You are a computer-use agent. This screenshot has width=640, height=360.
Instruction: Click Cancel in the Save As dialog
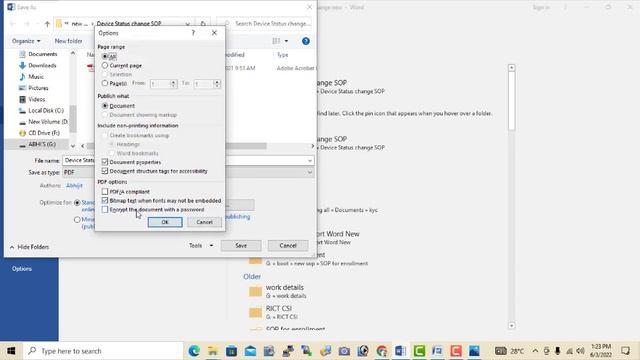point(288,245)
